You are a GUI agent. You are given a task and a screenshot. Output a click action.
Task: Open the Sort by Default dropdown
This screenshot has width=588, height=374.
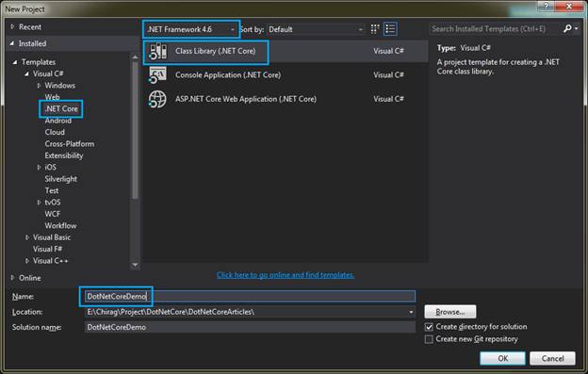pos(316,29)
